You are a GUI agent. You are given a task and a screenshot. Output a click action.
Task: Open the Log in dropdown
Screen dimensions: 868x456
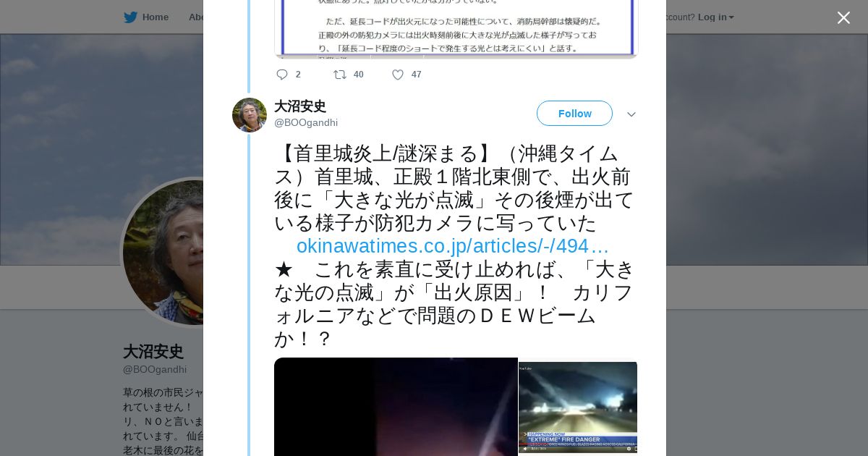tap(715, 17)
